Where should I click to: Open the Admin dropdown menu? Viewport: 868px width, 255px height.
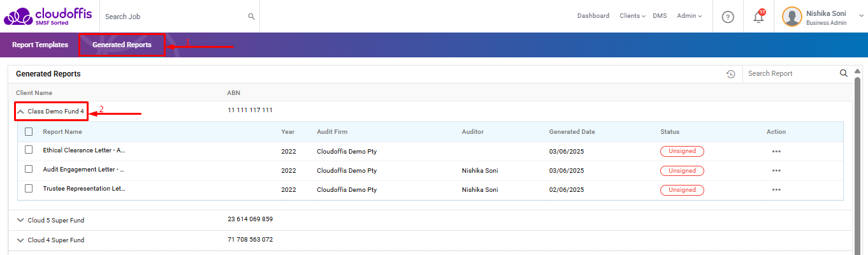(x=690, y=16)
